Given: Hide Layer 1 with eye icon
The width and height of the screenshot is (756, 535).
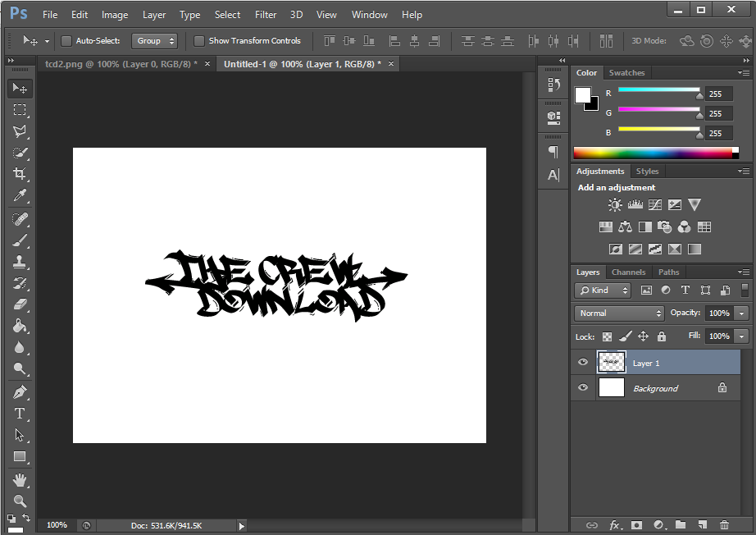Looking at the screenshot, I should tap(583, 363).
